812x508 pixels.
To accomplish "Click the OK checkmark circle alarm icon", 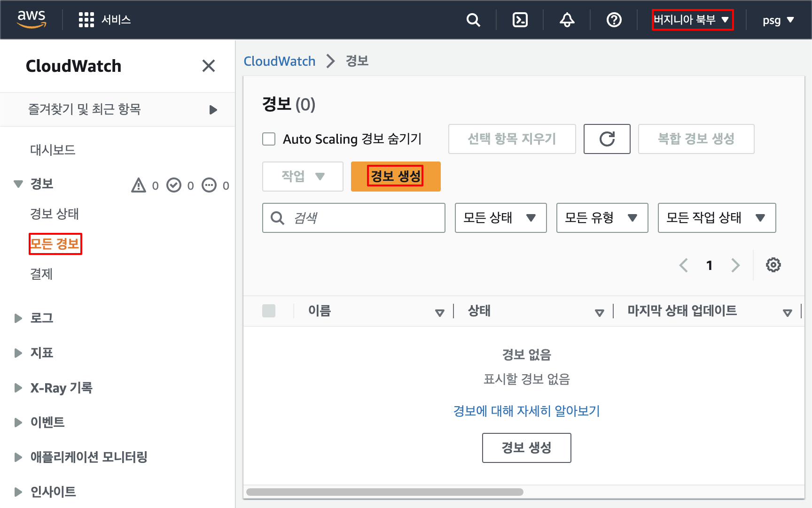I will pyautogui.click(x=174, y=185).
